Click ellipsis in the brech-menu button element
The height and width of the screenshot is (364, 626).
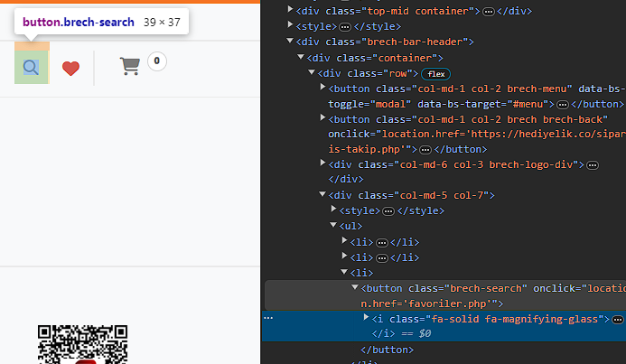563,105
